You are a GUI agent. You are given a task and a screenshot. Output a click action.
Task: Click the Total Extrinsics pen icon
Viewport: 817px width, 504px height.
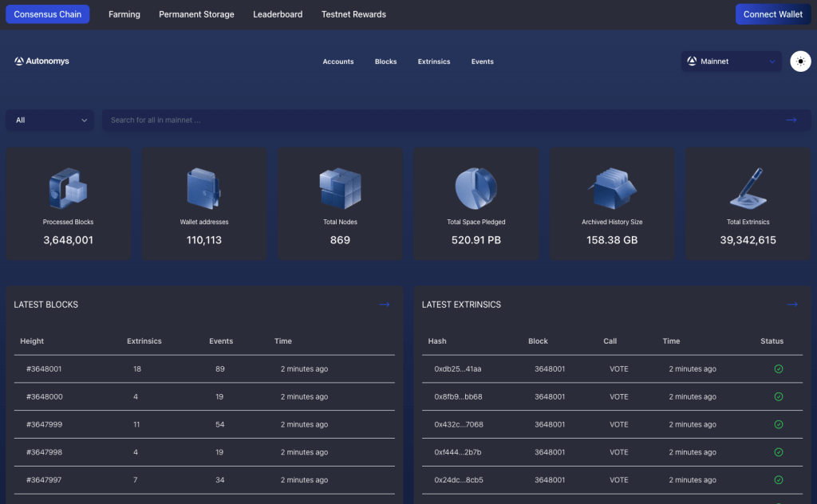(x=748, y=189)
